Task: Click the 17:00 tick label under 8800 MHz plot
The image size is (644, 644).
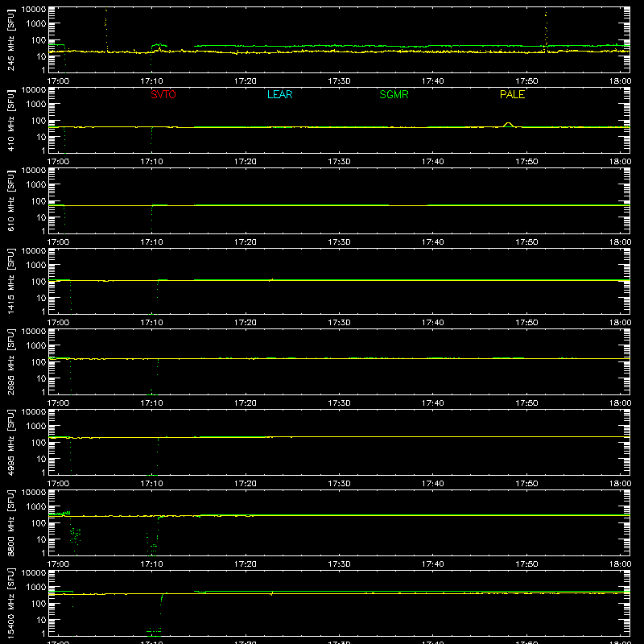Action: [58, 564]
